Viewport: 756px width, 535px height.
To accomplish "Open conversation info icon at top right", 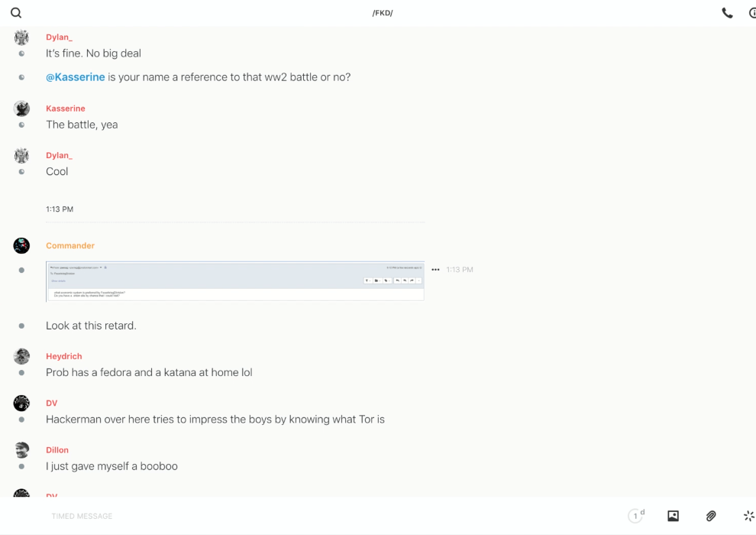I will (752, 13).
